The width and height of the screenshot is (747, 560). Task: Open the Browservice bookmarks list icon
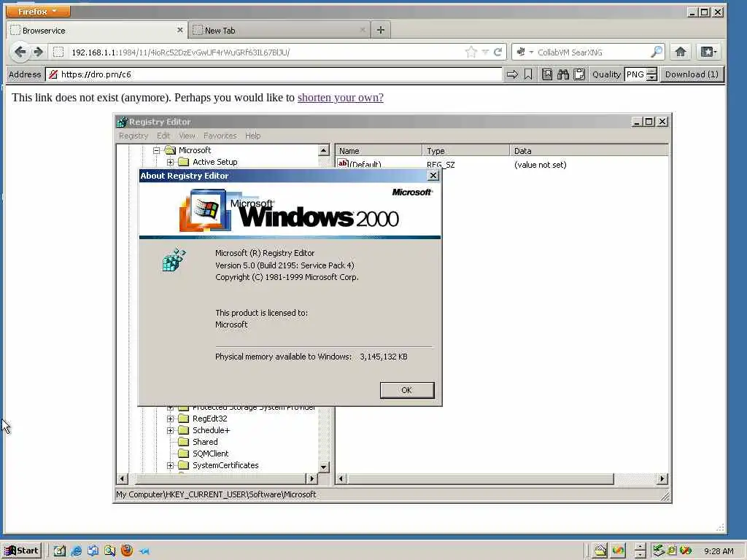[547, 74]
